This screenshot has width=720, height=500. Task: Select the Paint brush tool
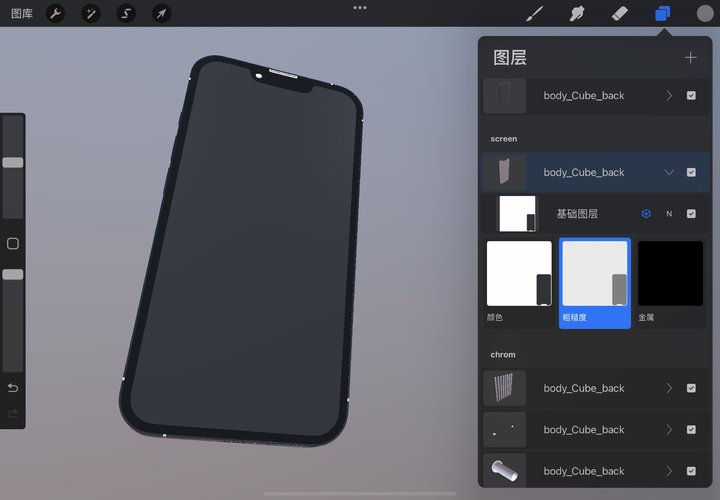(534, 13)
